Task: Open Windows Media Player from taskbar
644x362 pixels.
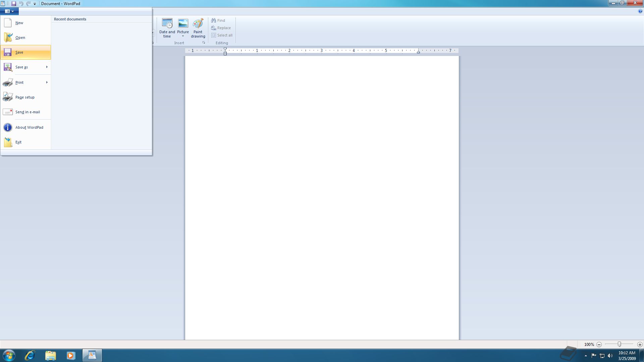Action: [71, 355]
